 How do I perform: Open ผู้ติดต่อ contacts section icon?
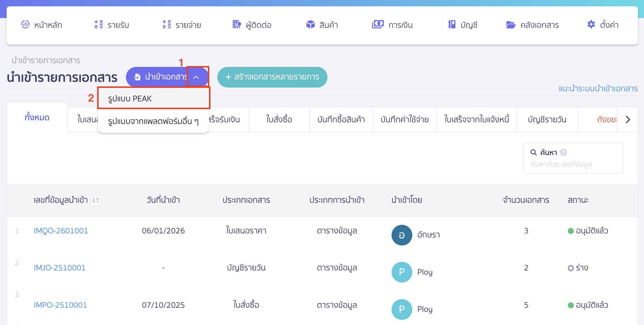[236, 24]
